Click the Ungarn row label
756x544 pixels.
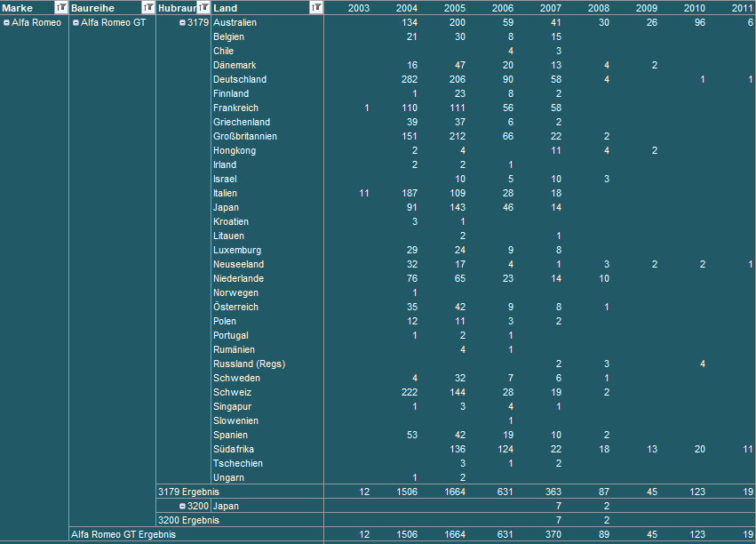point(228,478)
